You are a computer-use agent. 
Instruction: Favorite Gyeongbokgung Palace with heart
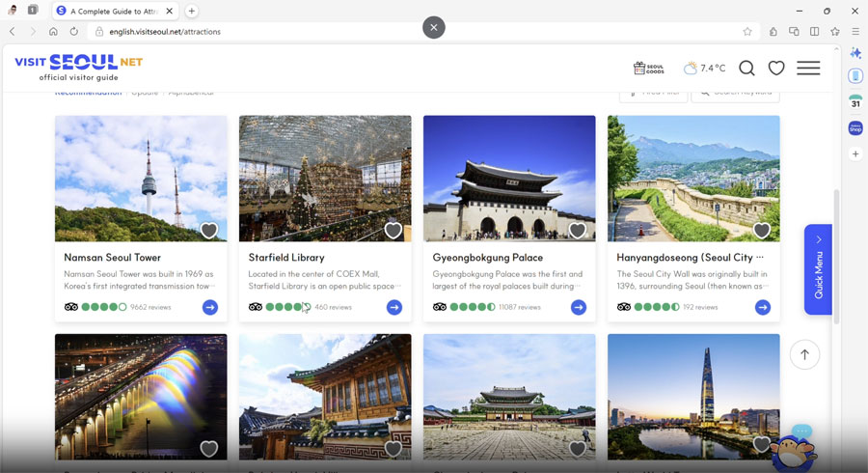(x=578, y=230)
